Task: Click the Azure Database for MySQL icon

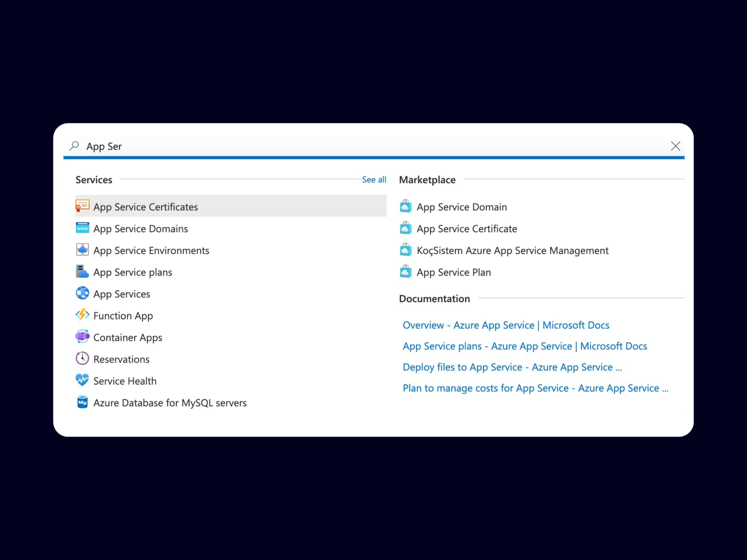Action: click(82, 402)
